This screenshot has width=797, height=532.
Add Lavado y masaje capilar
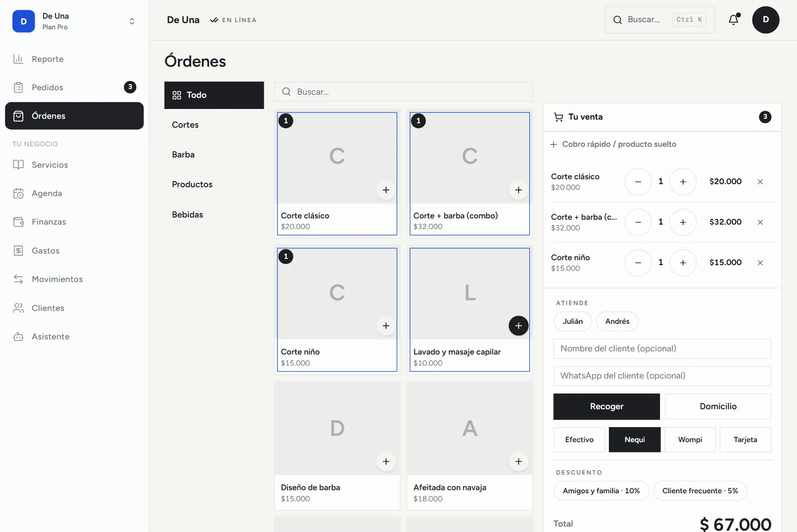(x=519, y=326)
